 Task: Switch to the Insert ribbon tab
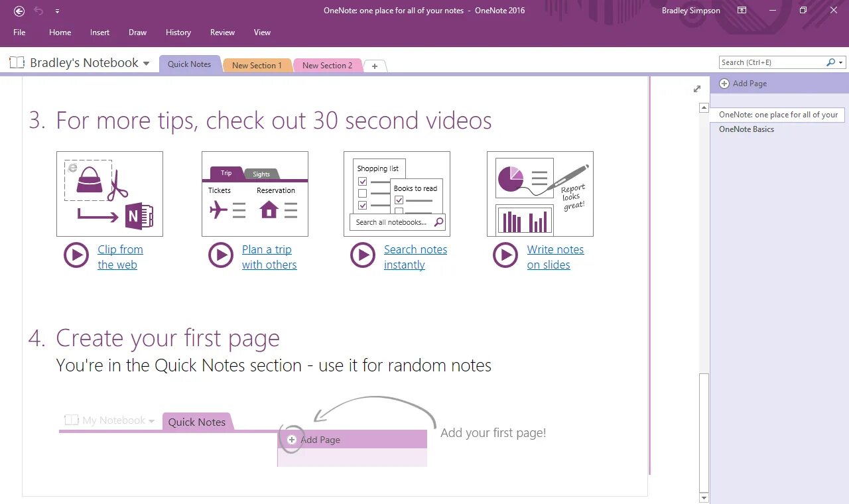coord(100,32)
